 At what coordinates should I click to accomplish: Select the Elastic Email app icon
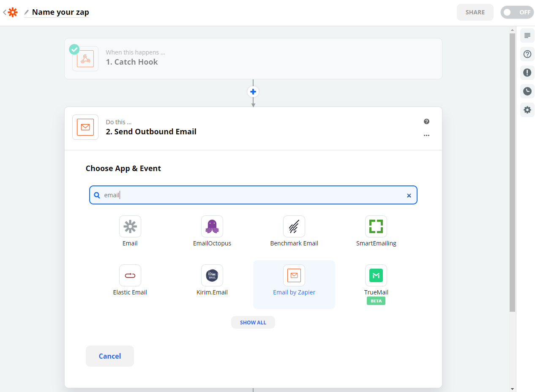(130, 275)
